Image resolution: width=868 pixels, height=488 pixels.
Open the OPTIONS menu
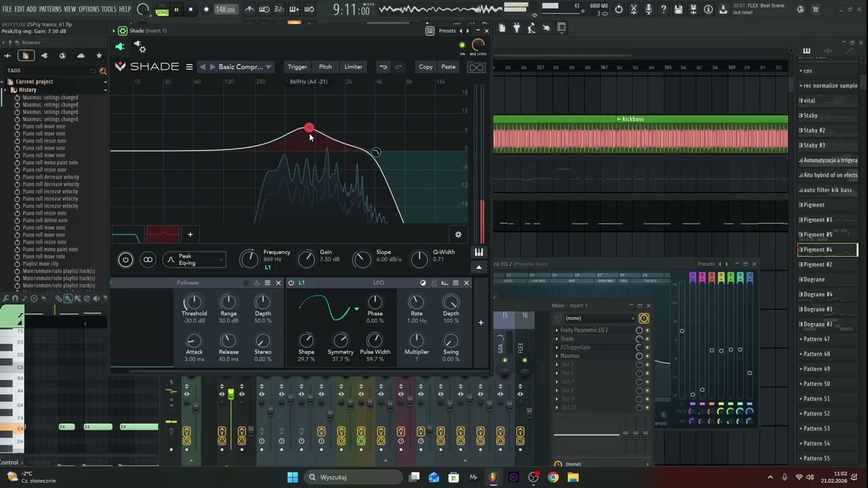click(x=89, y=9)
